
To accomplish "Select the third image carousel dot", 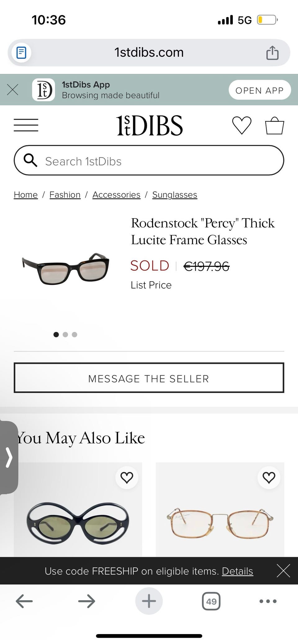I will pyautogui.click(x=74, y=334).
